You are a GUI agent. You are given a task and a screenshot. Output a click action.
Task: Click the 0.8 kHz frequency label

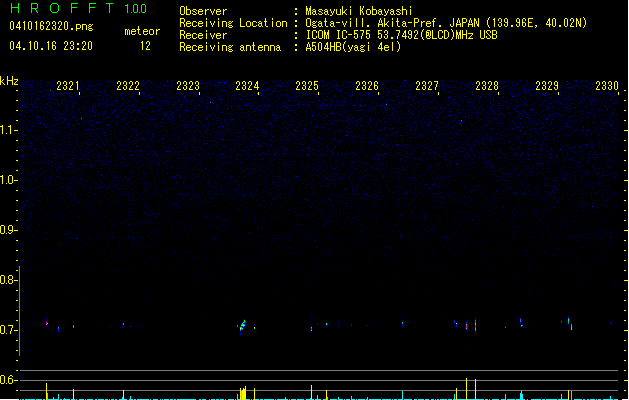[x=8, y=280]
